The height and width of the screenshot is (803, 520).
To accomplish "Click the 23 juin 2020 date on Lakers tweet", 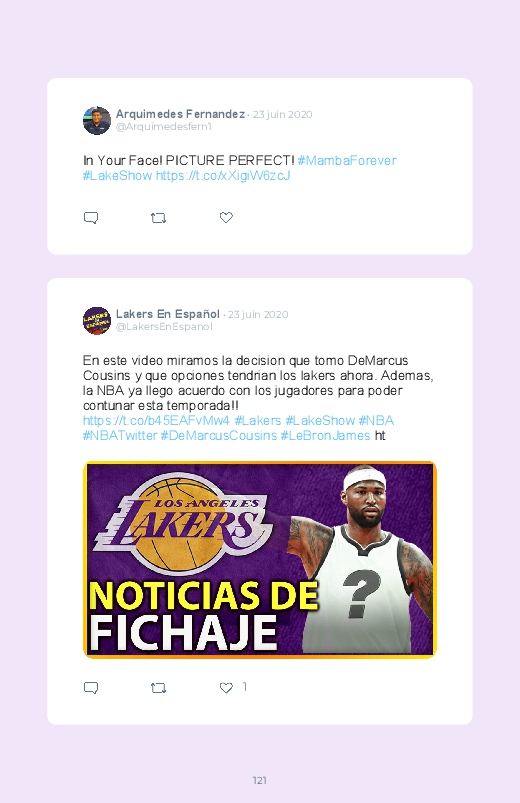I will click(x=258, y=314).
